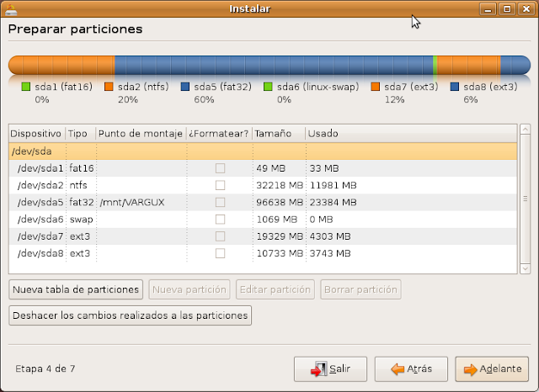This screenshot has height=392, width=539.
Task: Proceed with the Adelante button
Action: 492,369
